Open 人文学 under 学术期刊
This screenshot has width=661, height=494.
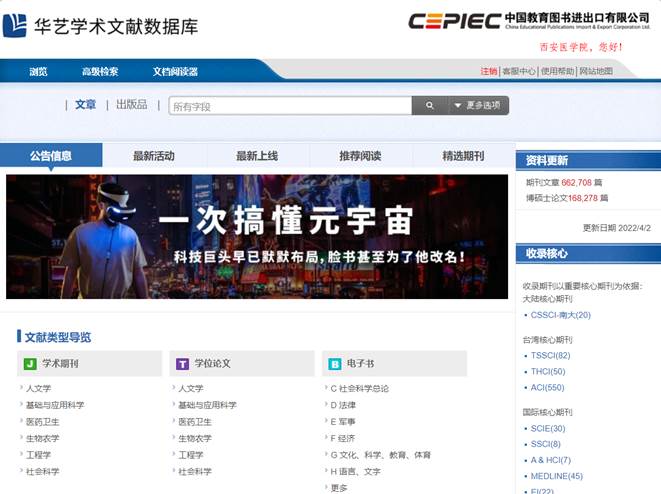tap(38, 388)
